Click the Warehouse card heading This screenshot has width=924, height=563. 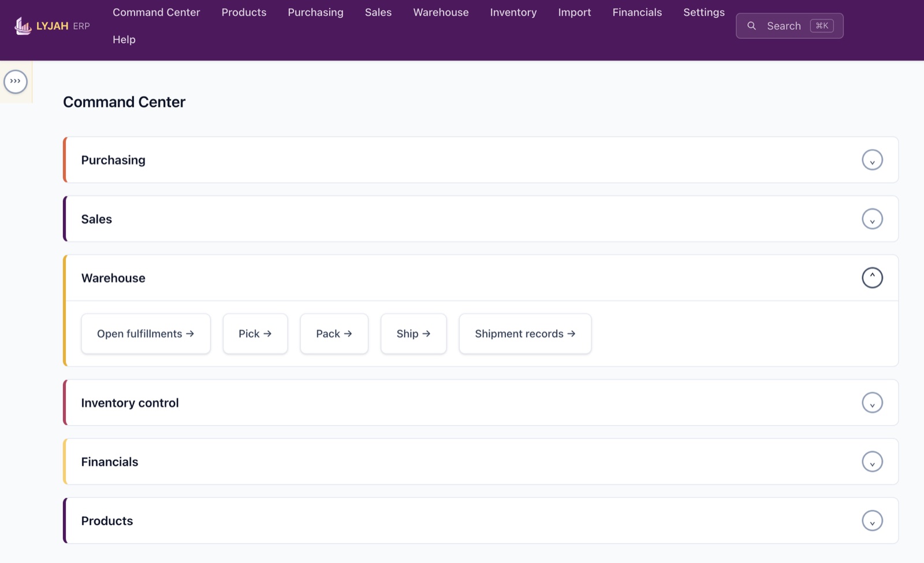[x=113, y=278]
